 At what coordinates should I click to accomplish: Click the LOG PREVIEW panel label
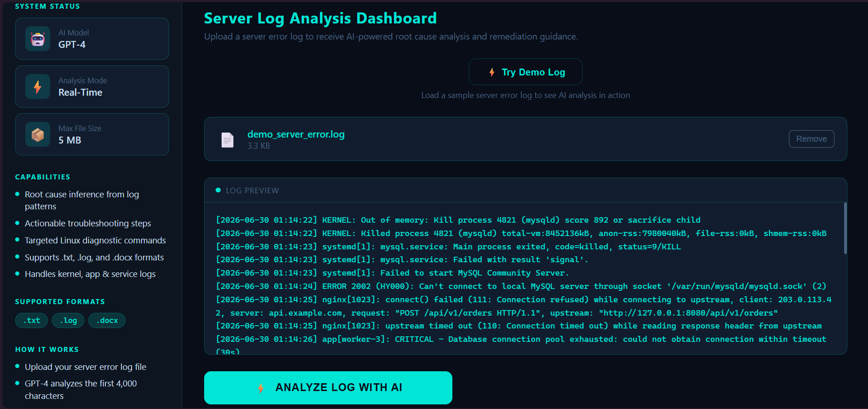point(252,190)
